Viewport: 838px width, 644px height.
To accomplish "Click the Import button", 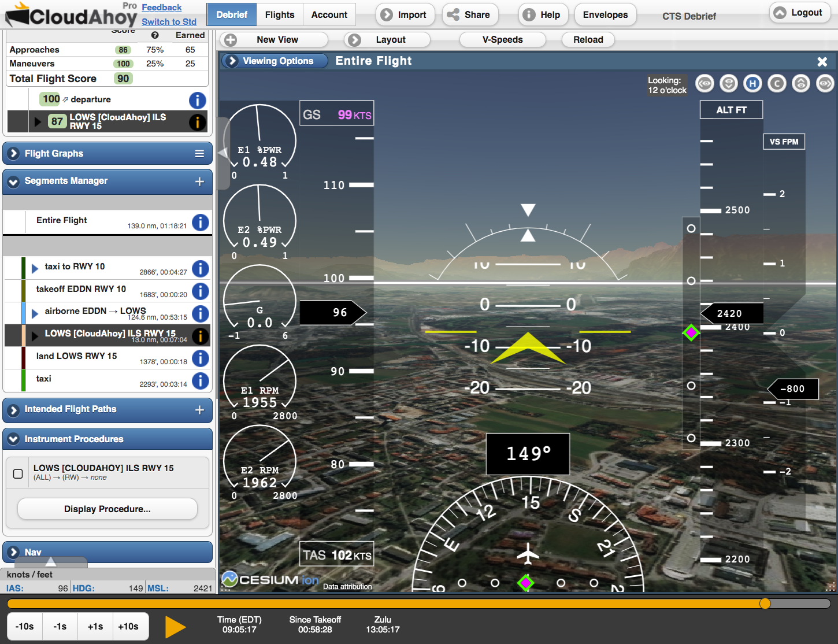I will pos(406,14).
